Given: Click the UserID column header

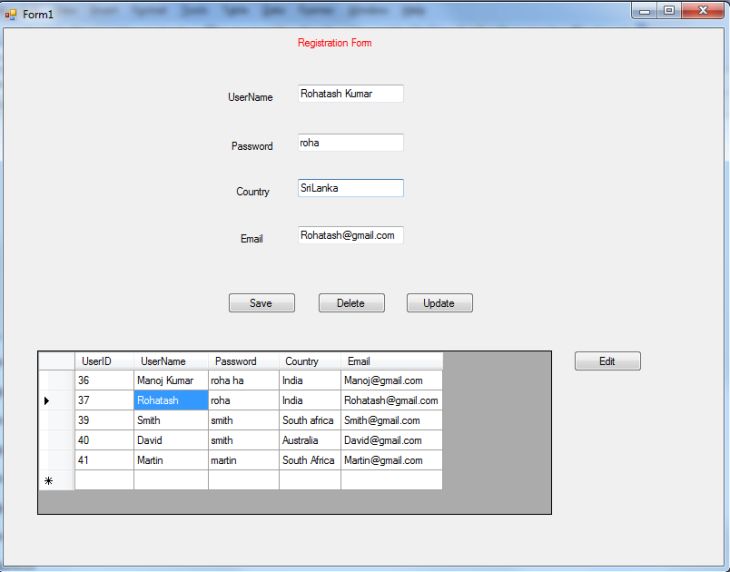Looking at the screenshot, I should [104, 361].
